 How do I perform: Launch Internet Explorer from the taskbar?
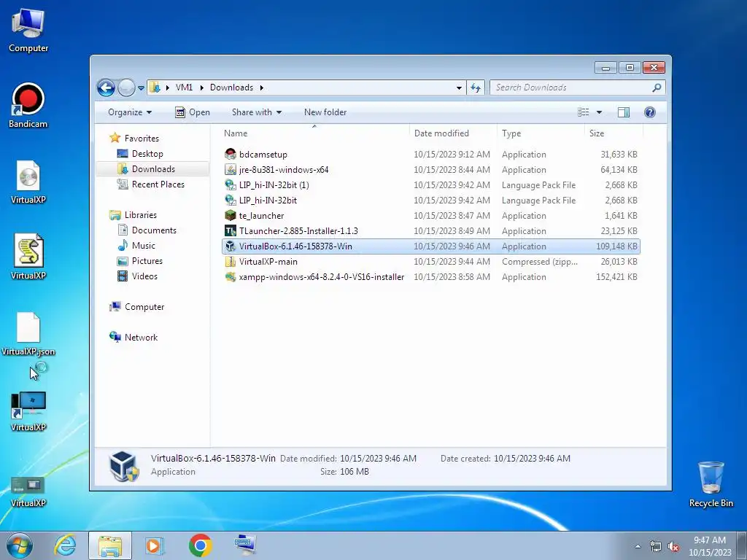[x=65, y=545]
